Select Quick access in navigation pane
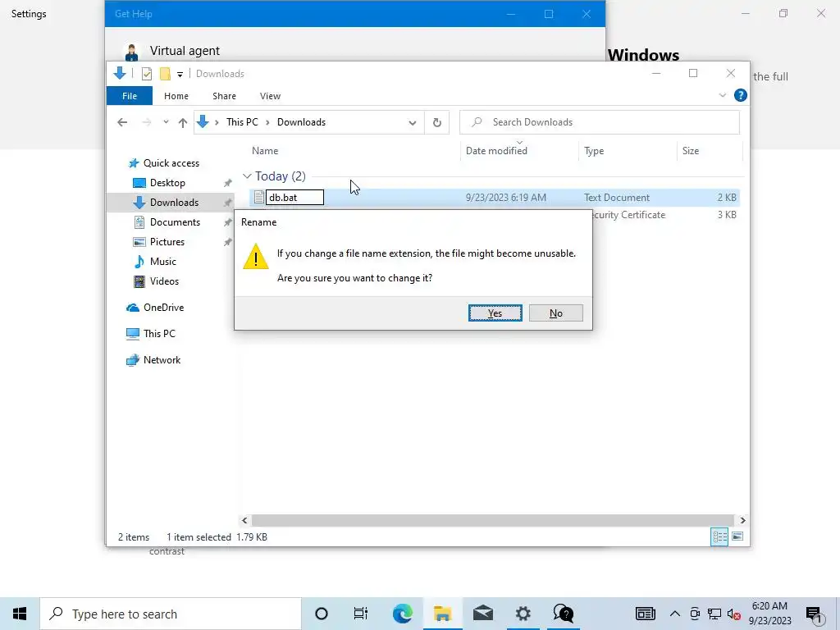840x630 pixels. pyautogui.click(x=171, y=163)
